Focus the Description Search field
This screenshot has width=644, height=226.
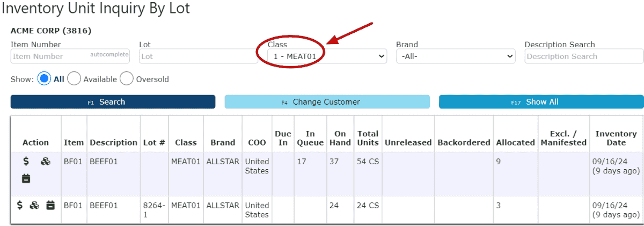coord(584,56)
